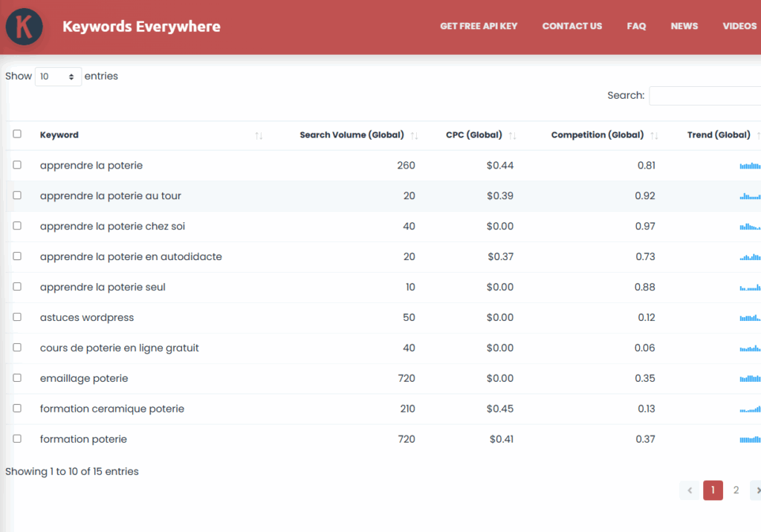This screenshot has height=532, width=761.
Task: Toggle the select-all header checkbox
Action: tap(17, 134)
